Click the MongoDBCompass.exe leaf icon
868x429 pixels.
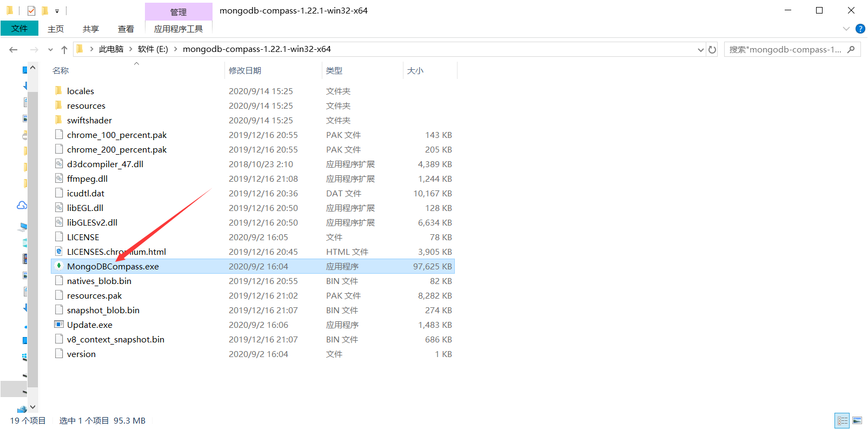coord(59,266)
